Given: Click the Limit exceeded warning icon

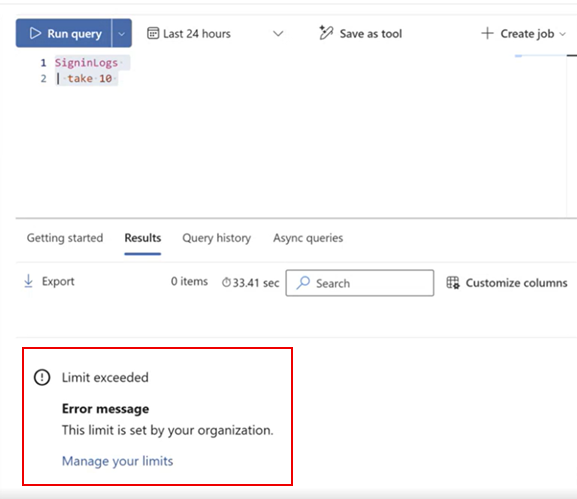Looking at the screenshot, I should [x=42, y=377].
